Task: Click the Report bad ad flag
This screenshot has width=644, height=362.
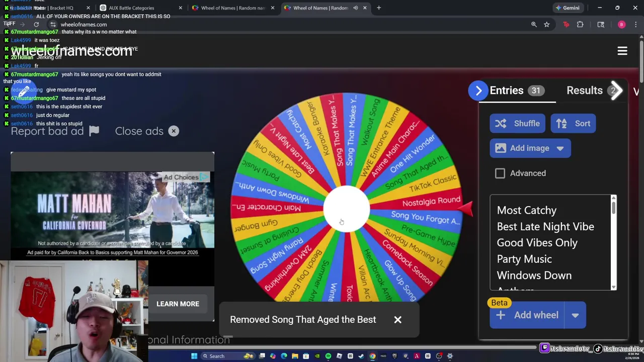Action: pyautogui.click(x=94, y=131)
